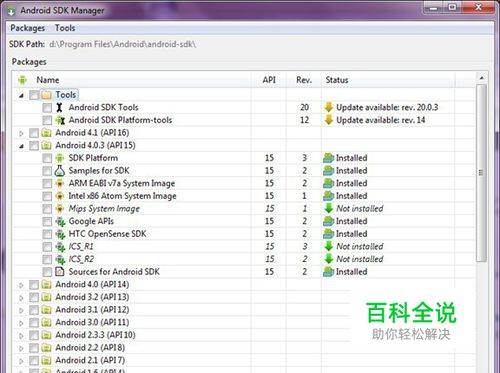Click the ICS_R2 add-on icon
Screen dimensions: 500x373
click(60, 259)
